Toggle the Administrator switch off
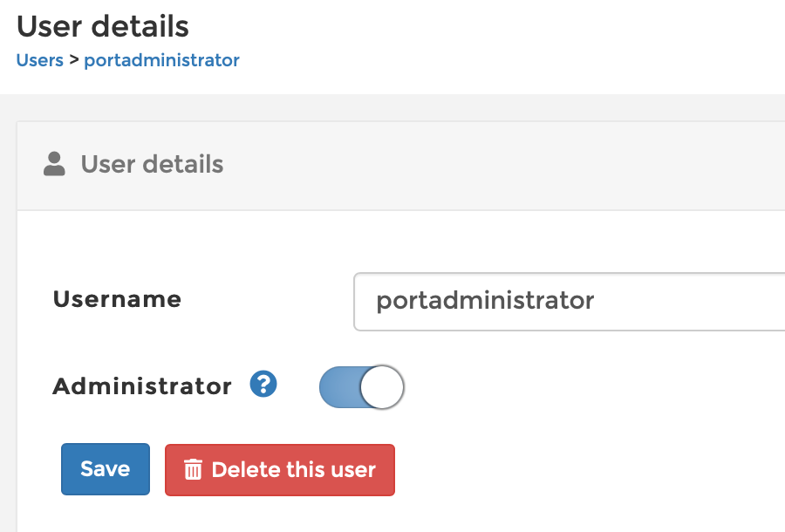Viewport: 785px width, 532px height. click(x=361, y=387)
